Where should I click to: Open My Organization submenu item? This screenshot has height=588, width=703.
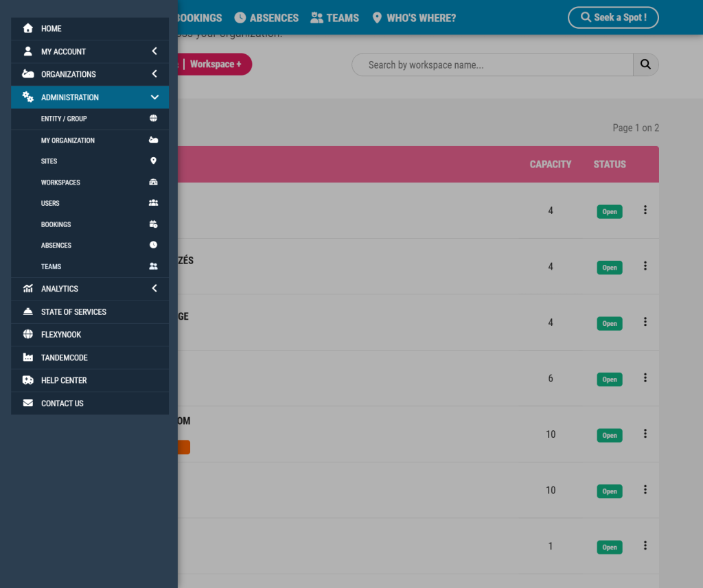[90, 140]
